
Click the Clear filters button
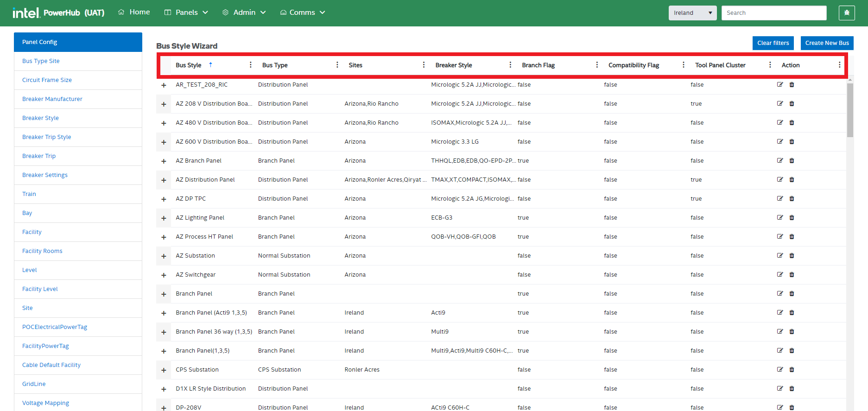coord(773,43)
